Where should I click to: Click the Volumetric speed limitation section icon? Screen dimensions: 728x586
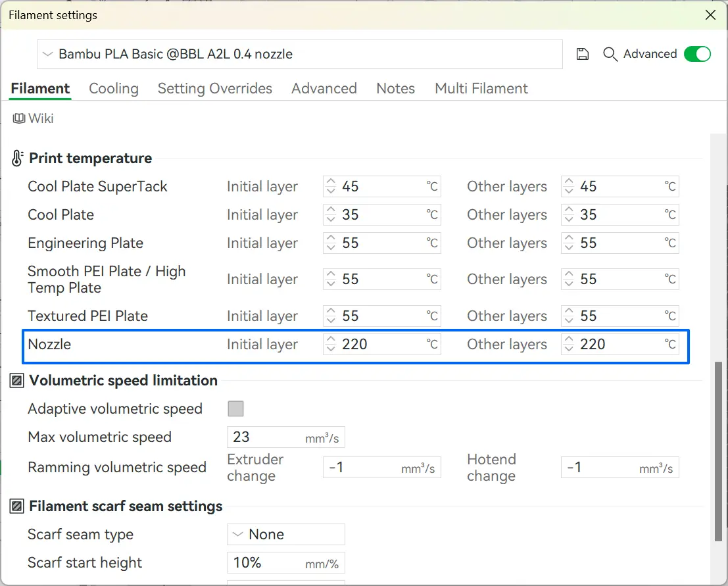coord(17,381)
